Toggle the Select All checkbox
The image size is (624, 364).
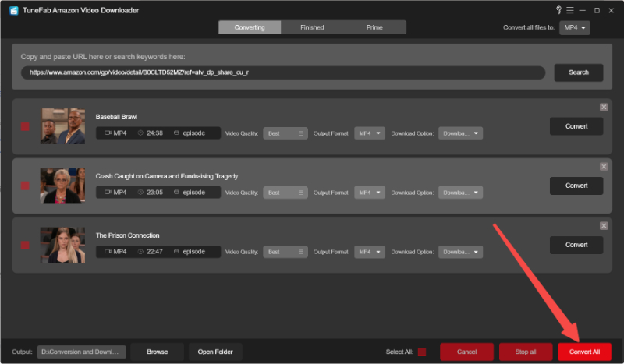point(422,352)
